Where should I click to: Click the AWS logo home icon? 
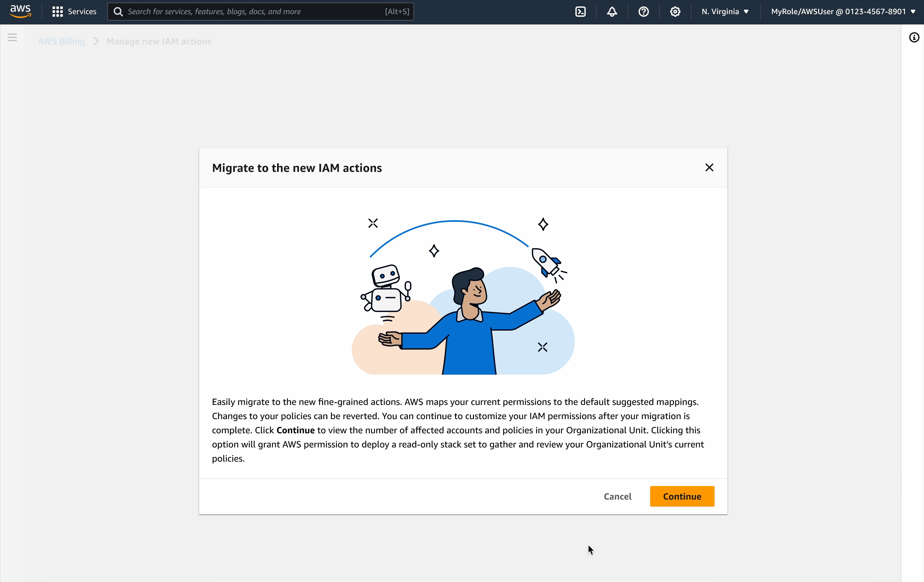point(20,12)
